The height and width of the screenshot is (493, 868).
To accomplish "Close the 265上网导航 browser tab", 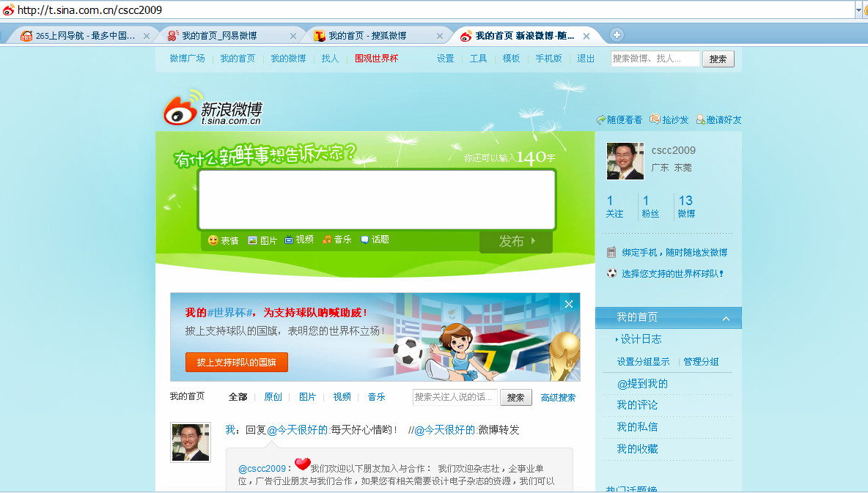I will (147, 36).
